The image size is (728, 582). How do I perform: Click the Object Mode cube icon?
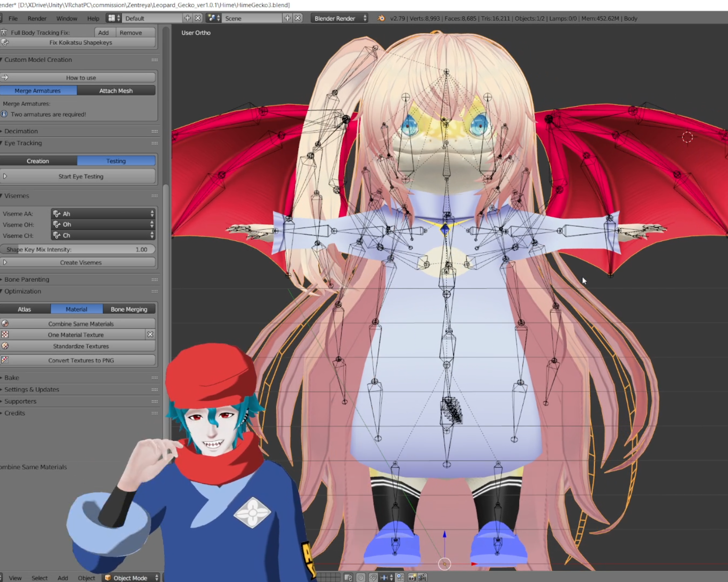(x=108, y=578)
